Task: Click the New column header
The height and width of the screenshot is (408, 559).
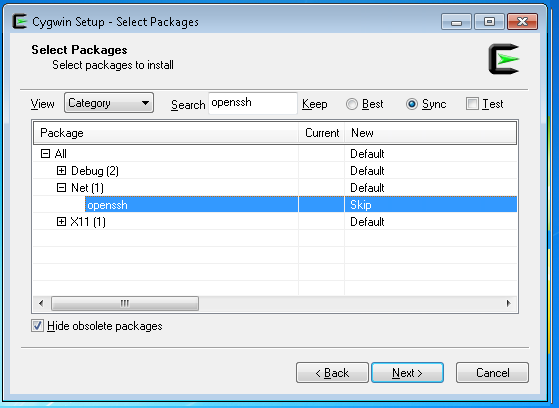Action: point(430,133)
